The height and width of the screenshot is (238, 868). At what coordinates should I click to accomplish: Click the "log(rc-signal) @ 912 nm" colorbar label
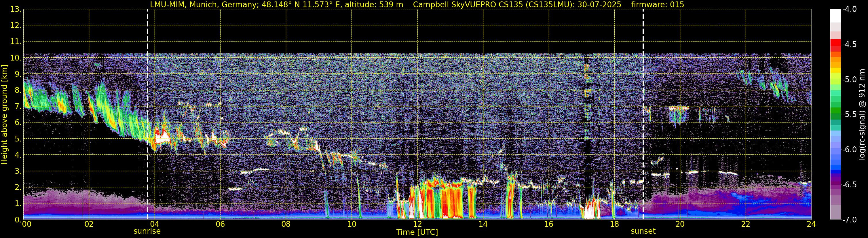click(x=862, y=114)
